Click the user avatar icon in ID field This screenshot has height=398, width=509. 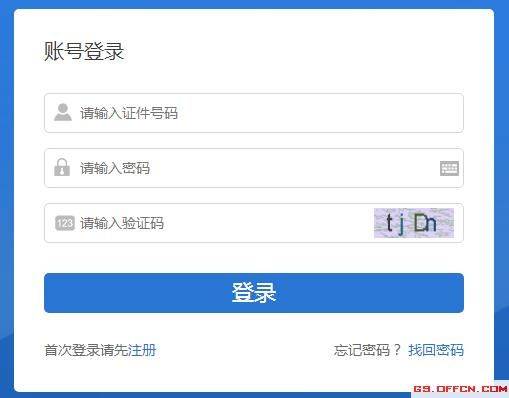[x=63, y=112]
